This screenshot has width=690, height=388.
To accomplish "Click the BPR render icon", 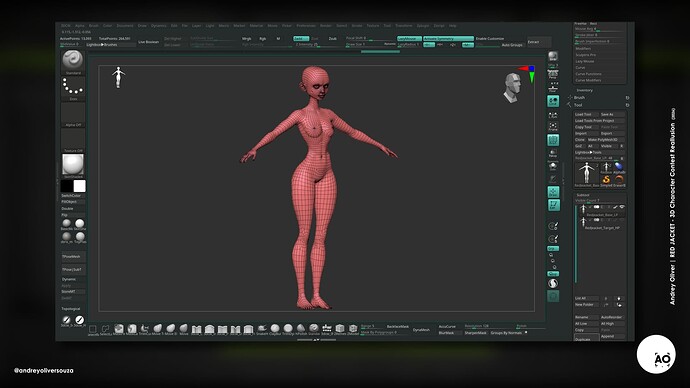I will pos(553,56).
